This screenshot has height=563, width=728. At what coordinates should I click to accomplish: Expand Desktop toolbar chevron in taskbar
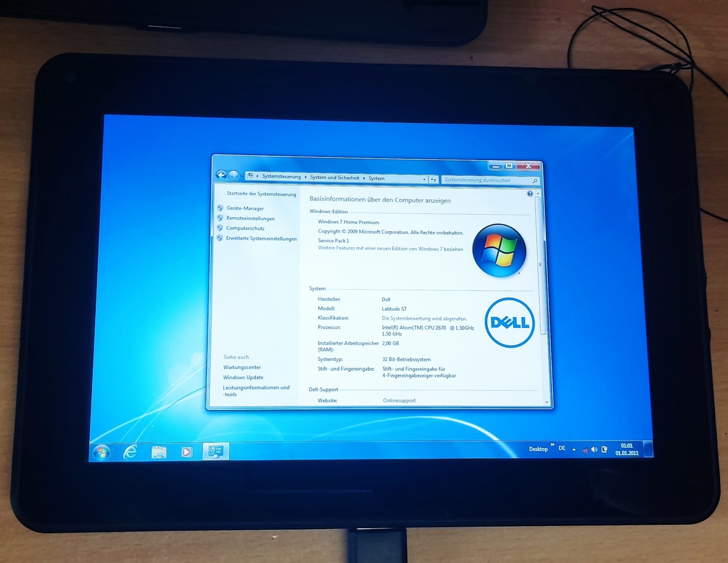552,446
